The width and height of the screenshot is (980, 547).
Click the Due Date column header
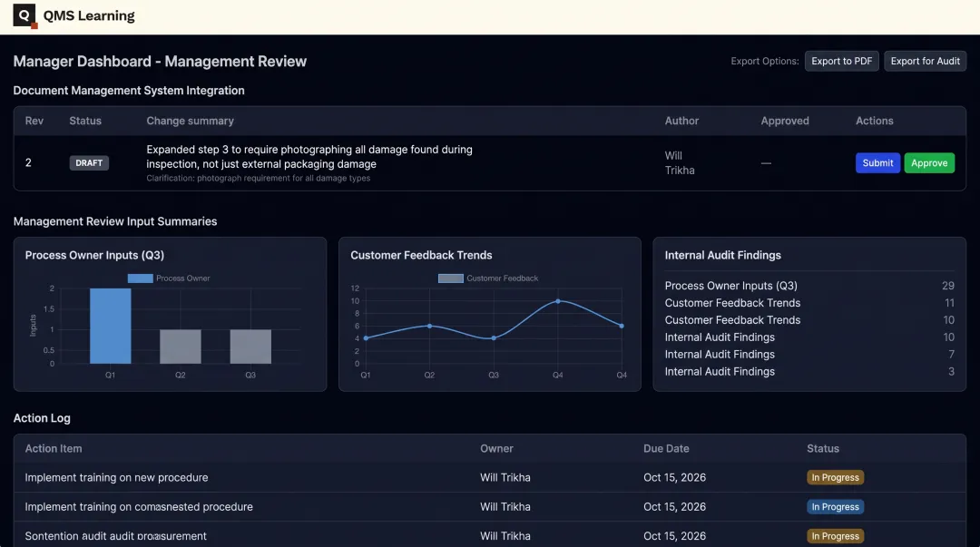pyautogui.click(x=666, y=448)
